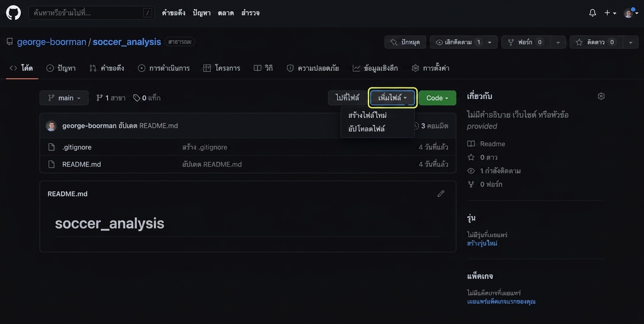Open the soccer_analysis repository link
This screenshot has height=324, width=644.
click(127, 42)
